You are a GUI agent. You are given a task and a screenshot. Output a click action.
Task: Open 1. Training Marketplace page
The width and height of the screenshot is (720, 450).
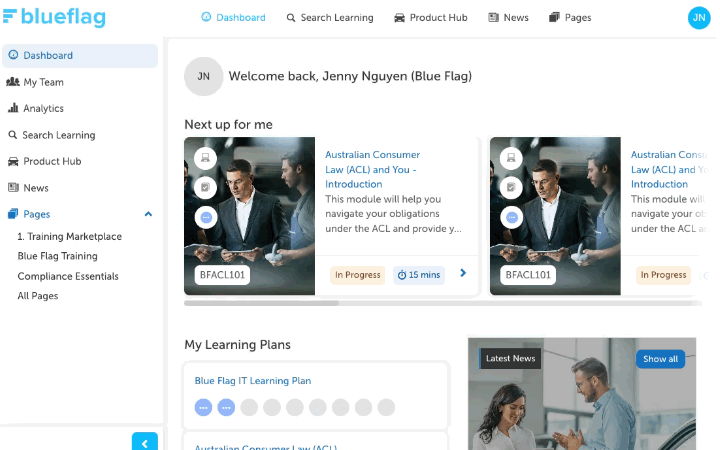[69, 236]
